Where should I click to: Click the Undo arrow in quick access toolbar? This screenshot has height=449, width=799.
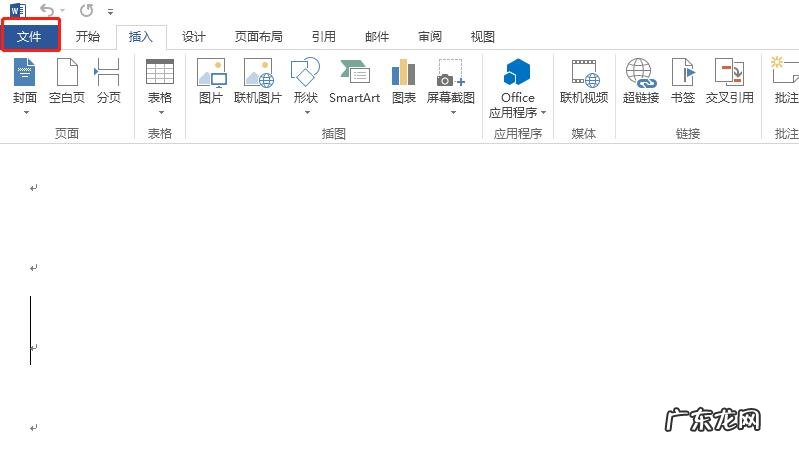tap(47, 10)
